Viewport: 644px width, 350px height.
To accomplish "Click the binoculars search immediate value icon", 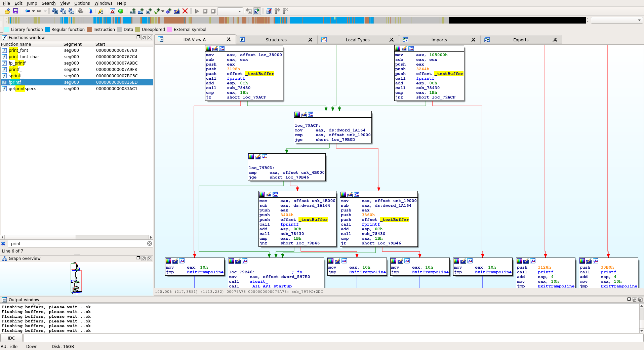I will coord(55,11).
